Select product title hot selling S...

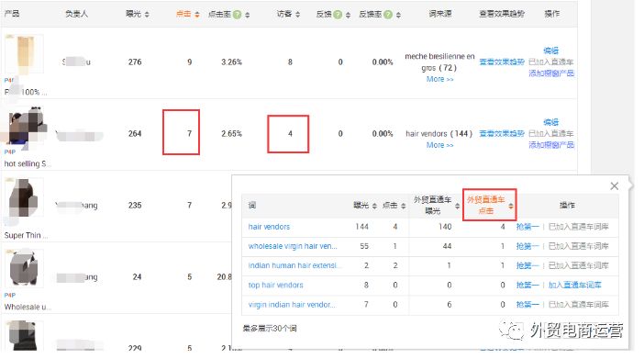28,163
